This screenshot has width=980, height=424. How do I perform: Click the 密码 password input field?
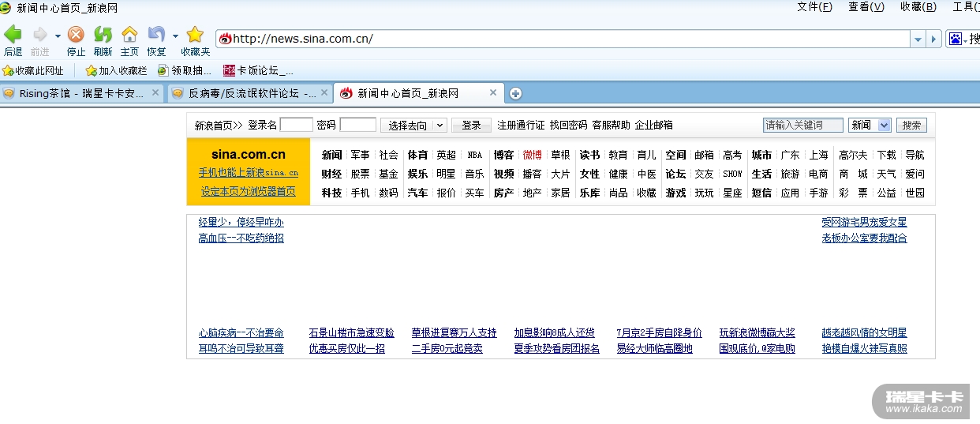pyautogui.click(x=357, y=125)
